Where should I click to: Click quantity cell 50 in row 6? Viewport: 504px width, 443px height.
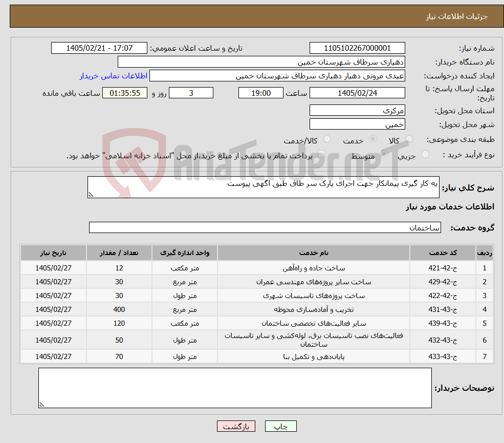(x=119, y=340)
